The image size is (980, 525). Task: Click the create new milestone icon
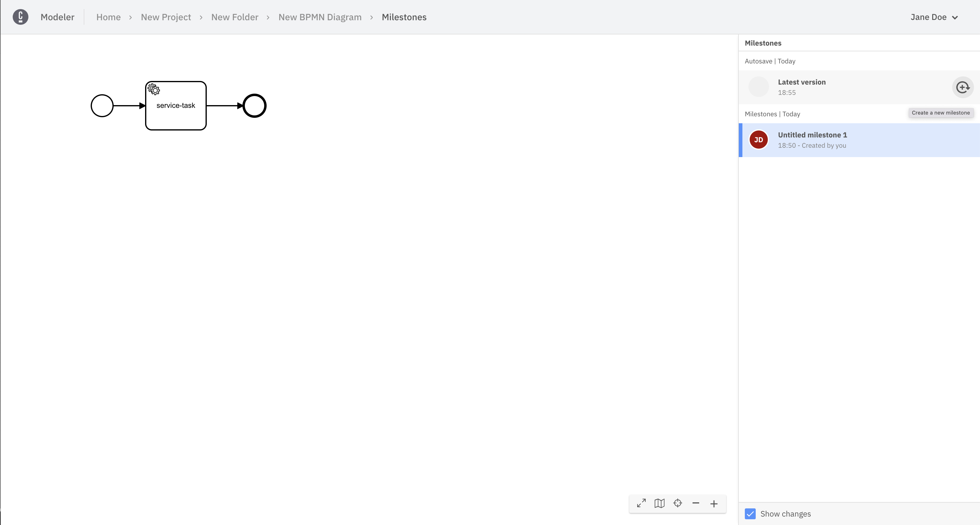[x=962, y=87]
